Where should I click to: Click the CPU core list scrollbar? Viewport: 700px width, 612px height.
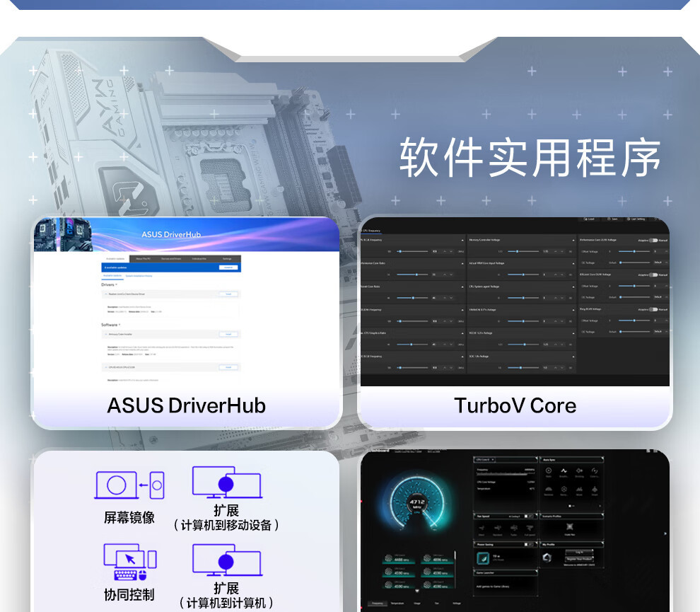coord(455,569)
